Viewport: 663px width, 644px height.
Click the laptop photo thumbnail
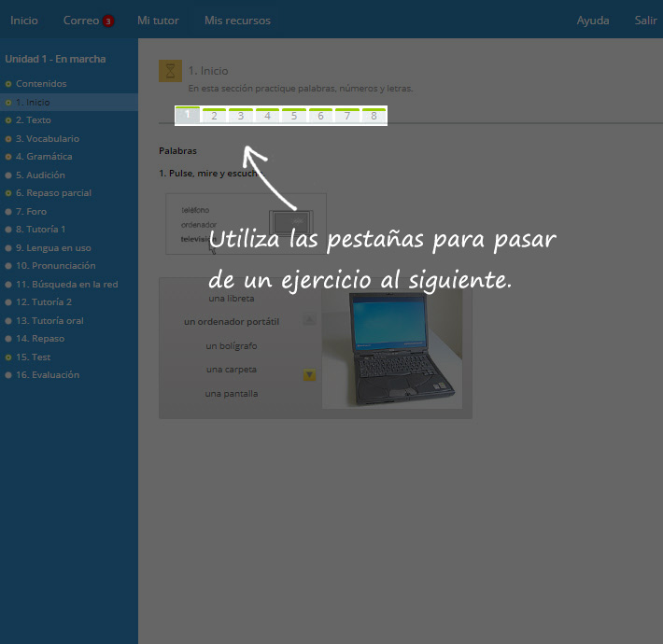[392, 348]
